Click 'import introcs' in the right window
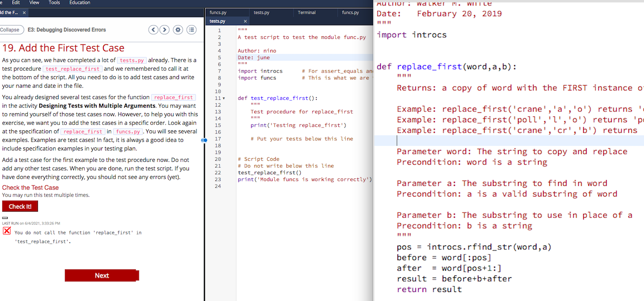The width and height of the screenshot is (644, 301). (412, 35)
